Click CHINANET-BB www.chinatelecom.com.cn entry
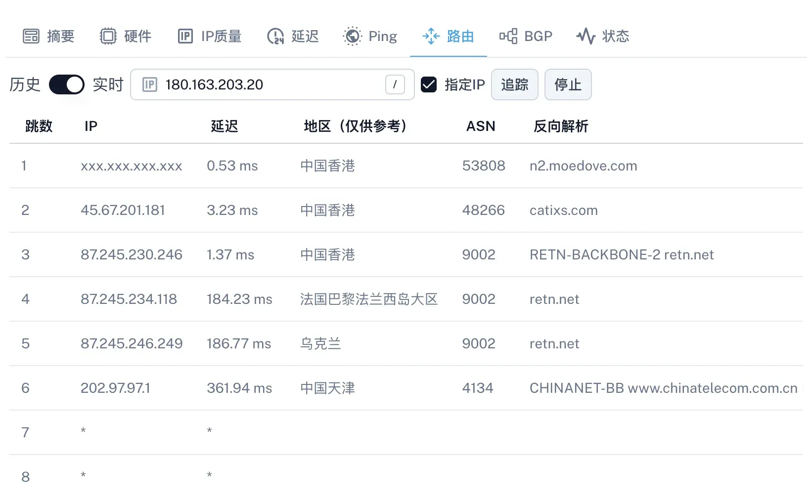The image size is (812, 504). (664, 388)
